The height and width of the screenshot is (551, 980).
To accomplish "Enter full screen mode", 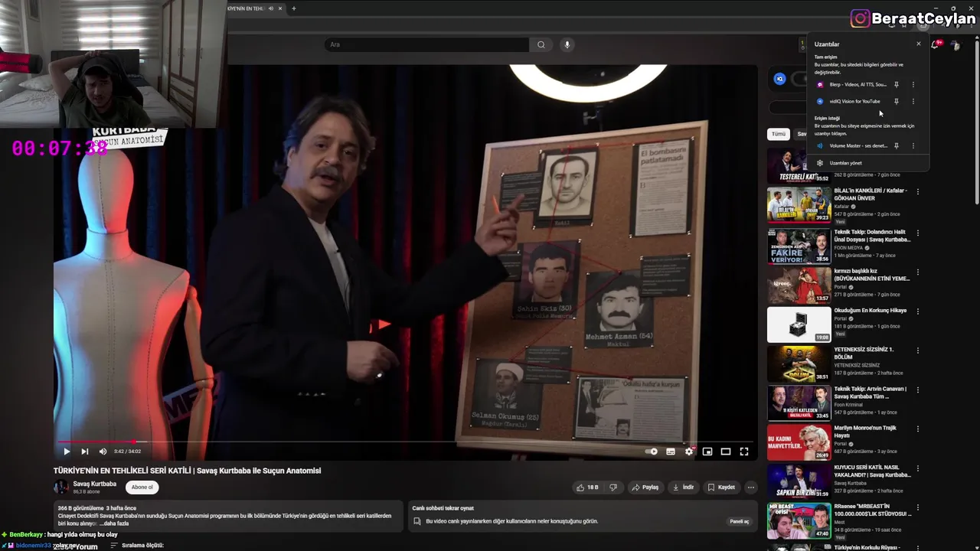I will (x=744, y=452).
